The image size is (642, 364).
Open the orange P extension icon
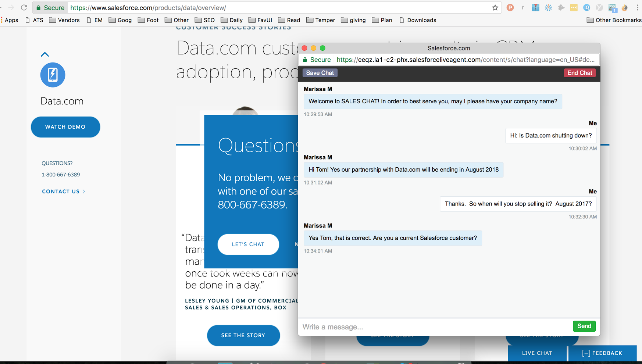(x=510, y=7)
